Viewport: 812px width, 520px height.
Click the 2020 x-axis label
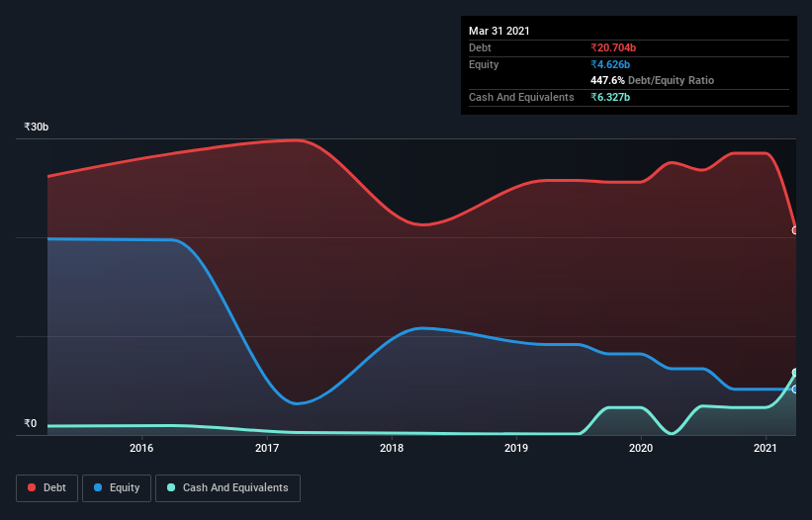[641, 448]
